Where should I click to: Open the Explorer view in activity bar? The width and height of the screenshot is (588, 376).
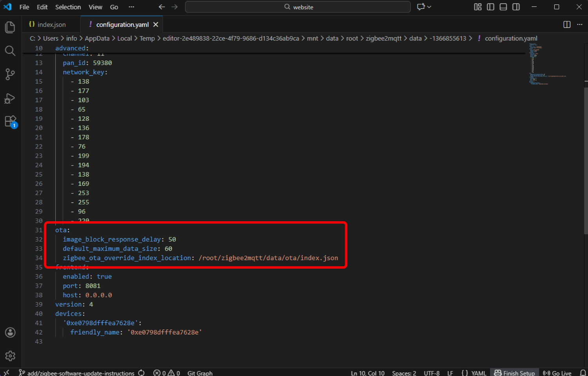click(x=10, y=27)
